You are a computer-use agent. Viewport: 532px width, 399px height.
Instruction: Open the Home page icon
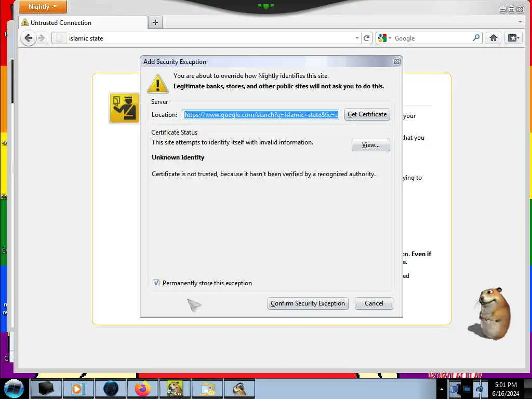click(494, 38)
